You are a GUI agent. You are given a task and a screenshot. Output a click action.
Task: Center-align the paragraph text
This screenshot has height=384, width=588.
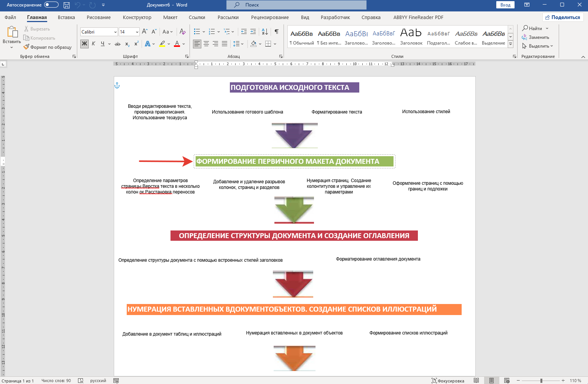tap(206, 44)
